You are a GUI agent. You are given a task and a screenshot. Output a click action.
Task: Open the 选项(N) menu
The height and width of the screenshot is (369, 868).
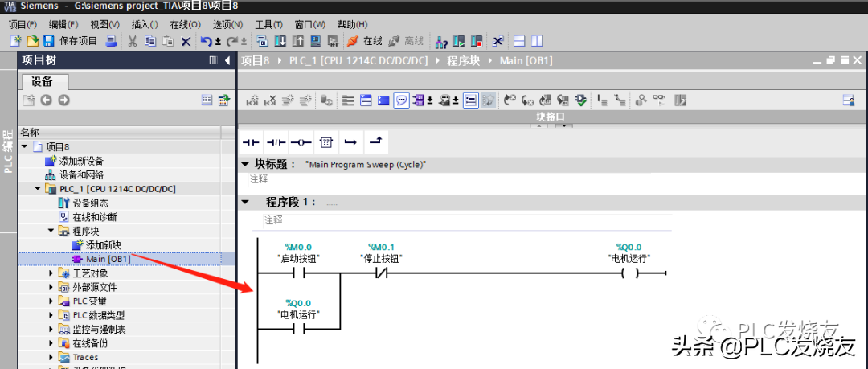click(x=227, y=24)
